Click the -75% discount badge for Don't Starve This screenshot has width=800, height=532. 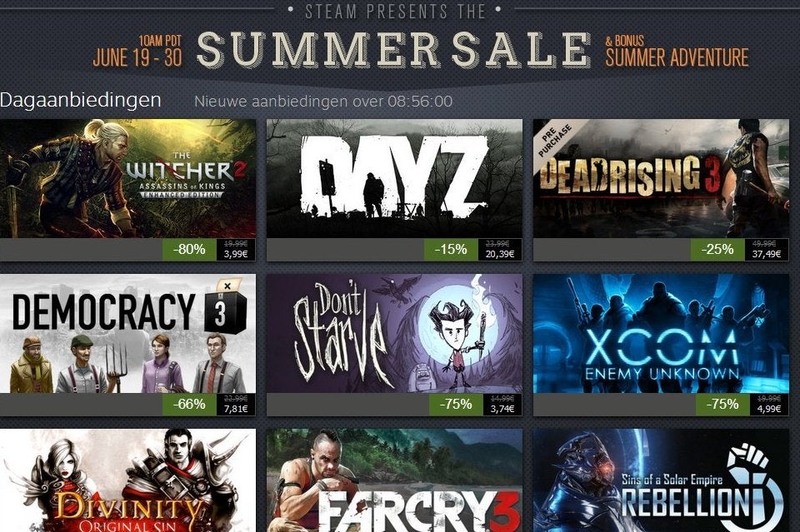456,404
